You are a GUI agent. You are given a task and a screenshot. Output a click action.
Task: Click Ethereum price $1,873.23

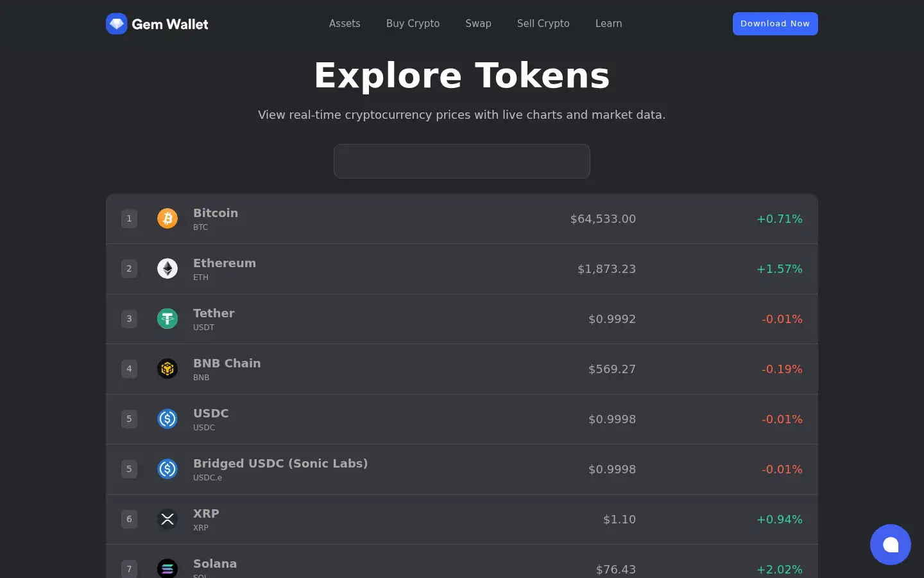[607, 269]
